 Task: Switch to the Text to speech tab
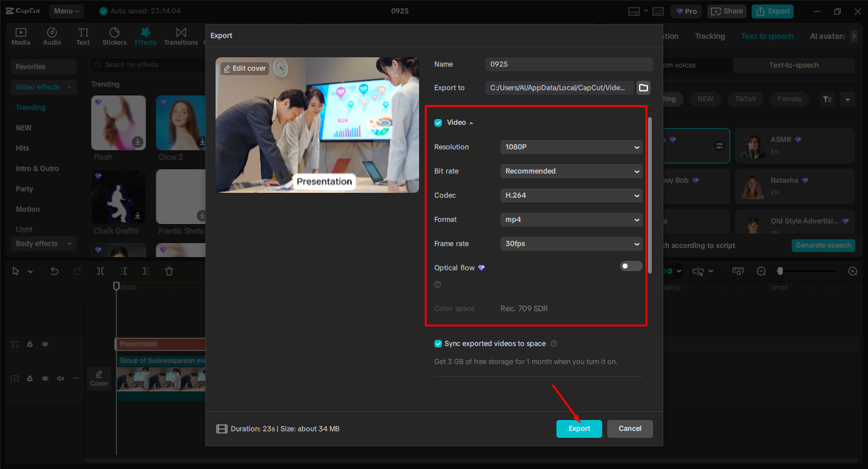point(767,36)
